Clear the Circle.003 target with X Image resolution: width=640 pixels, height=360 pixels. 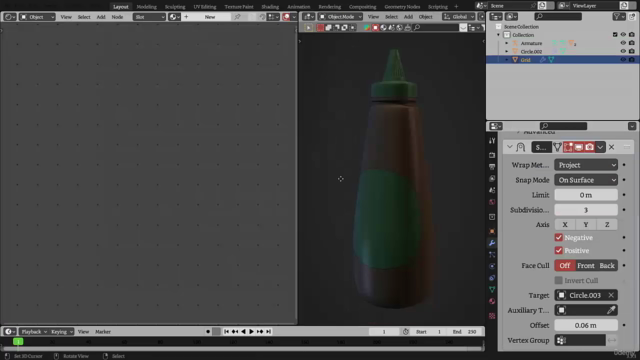click(x=611, y=295)
